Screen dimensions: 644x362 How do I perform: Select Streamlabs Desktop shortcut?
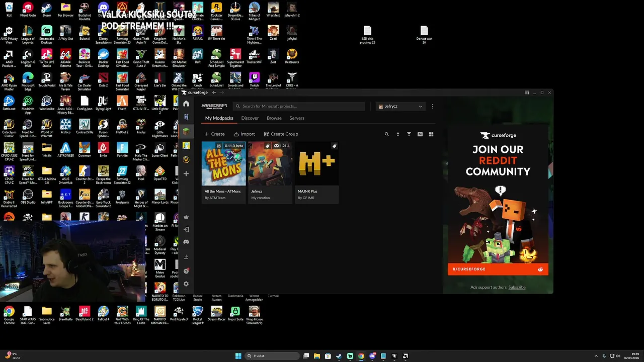[47, 35]
